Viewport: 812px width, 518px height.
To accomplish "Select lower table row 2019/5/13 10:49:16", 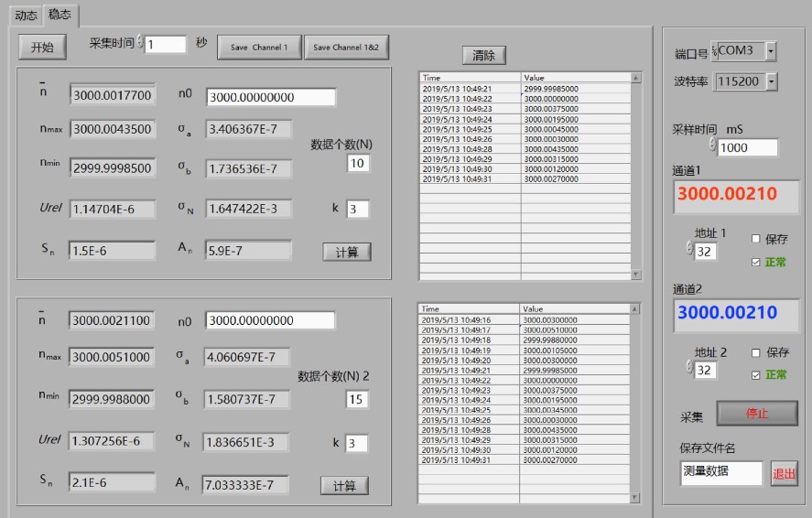I will [524, 320].
